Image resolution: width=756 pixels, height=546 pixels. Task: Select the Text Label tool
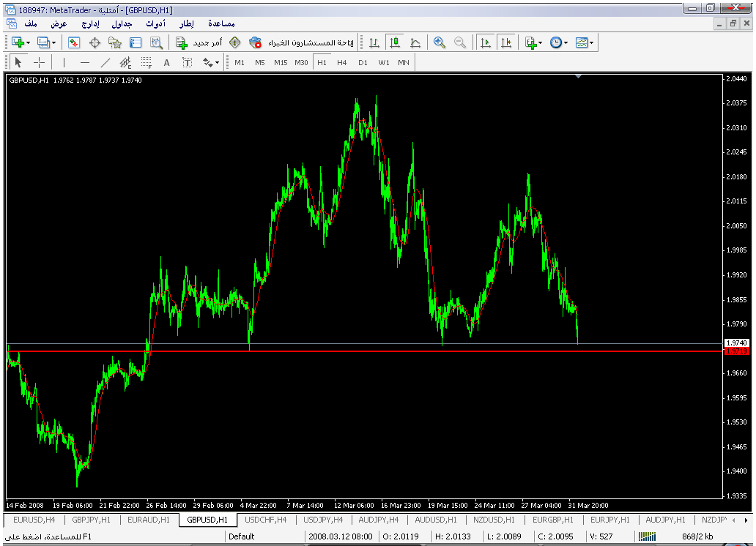point(188,63)
